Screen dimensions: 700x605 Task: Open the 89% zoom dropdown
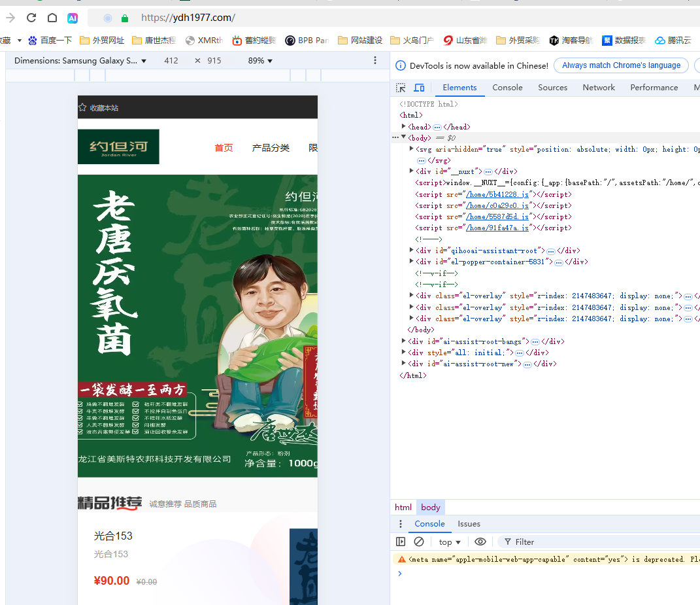[x=260, y=61]
